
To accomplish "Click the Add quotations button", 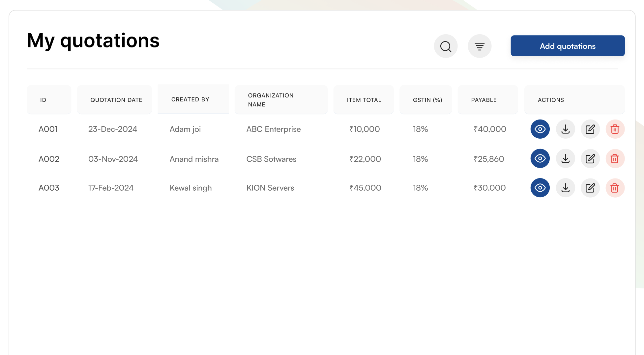I will pos(568,46).
